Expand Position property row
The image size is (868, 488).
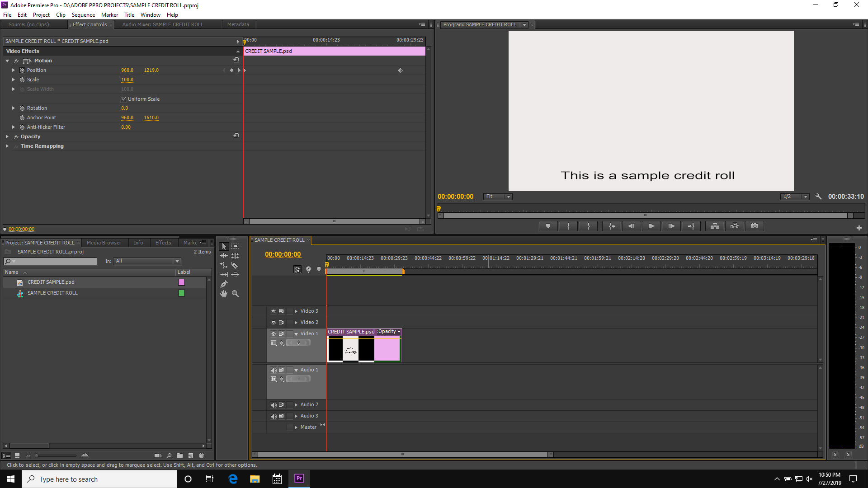coord(14,70)
